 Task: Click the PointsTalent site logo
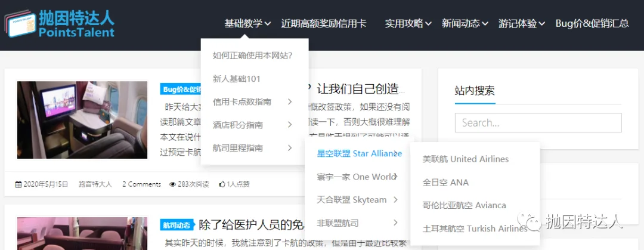(60, 23)
